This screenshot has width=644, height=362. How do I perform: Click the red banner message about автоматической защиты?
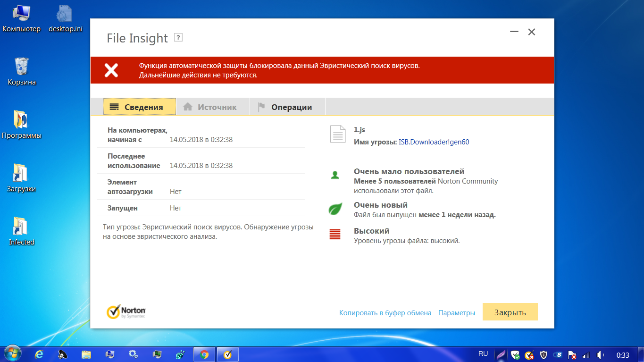[x=279, y=70]
